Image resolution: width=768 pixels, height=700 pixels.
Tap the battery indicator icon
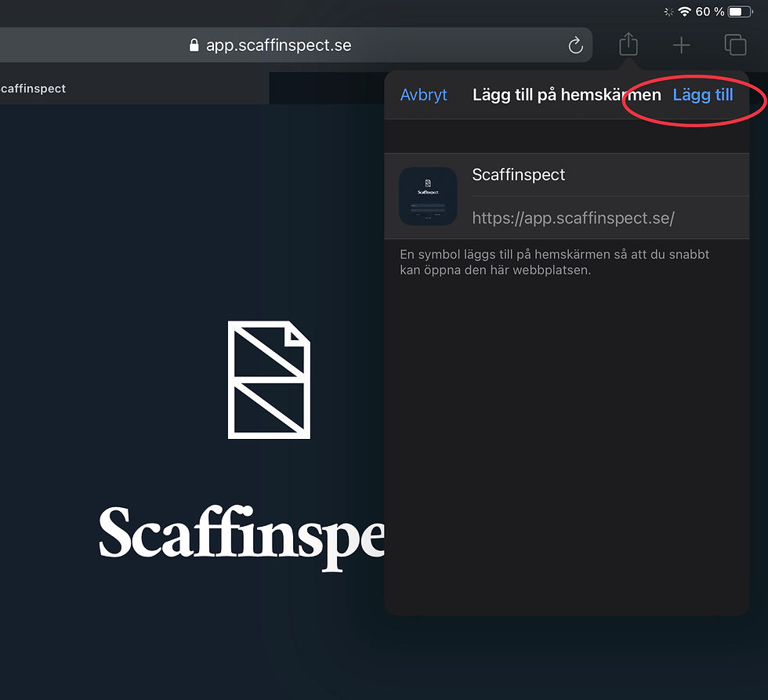pyautogui.click(x=740, y=11)
